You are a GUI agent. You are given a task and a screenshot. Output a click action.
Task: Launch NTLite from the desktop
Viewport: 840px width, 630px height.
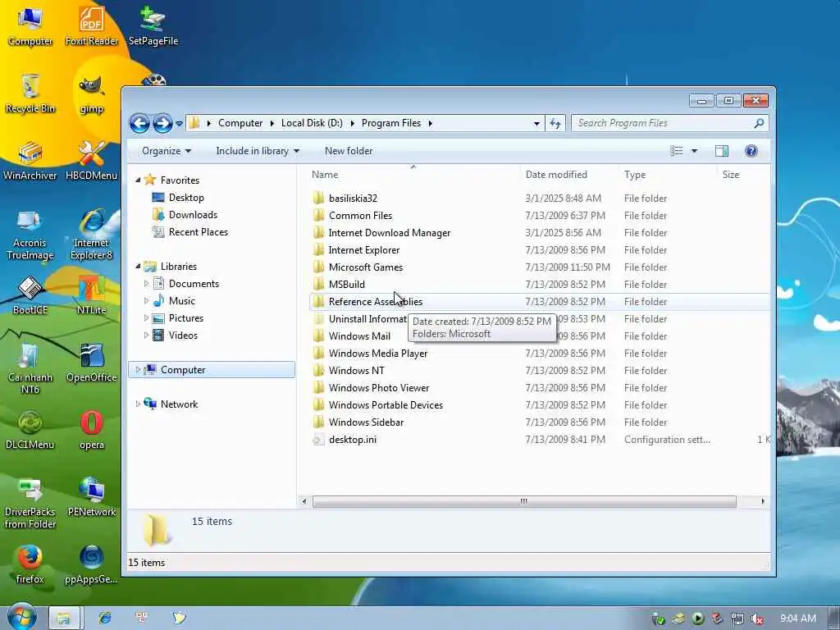(x=92, y=295)
